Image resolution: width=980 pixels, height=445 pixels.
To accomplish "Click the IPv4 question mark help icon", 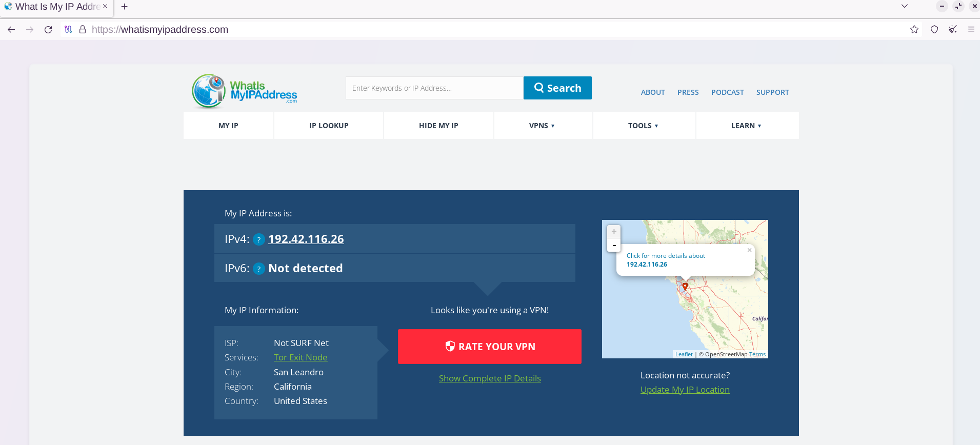I will [259, 239].
